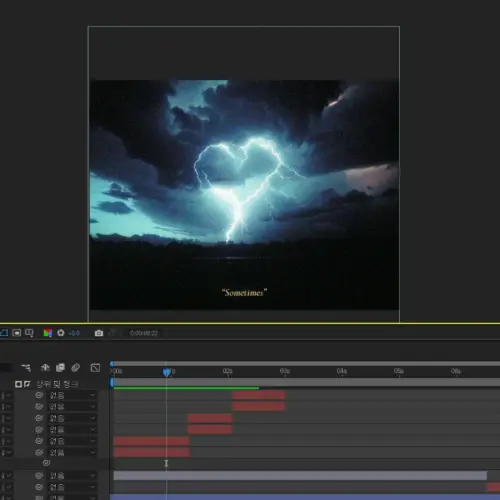Open the Graph Editor

pyautogui.click(x=95, y=367)
